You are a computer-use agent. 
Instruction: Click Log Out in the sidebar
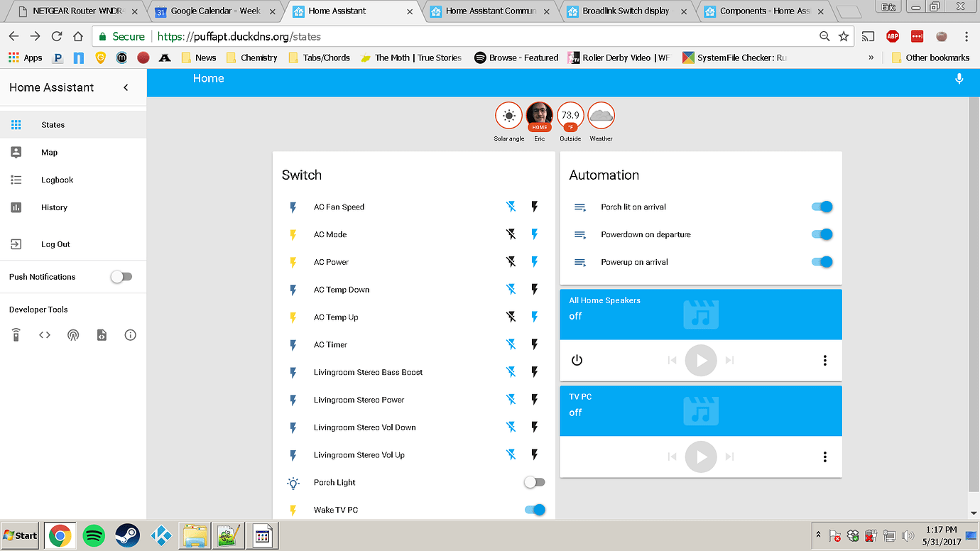tap(73, 244)
